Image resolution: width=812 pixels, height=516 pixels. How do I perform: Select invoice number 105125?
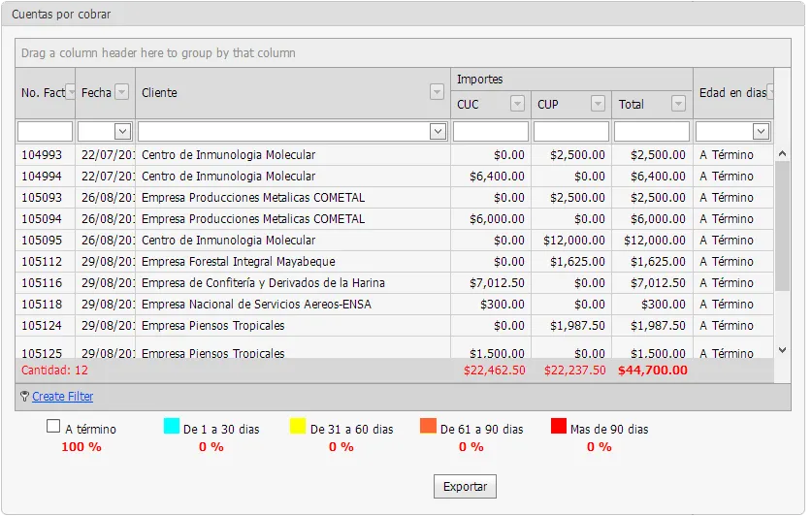click(42, 353)
